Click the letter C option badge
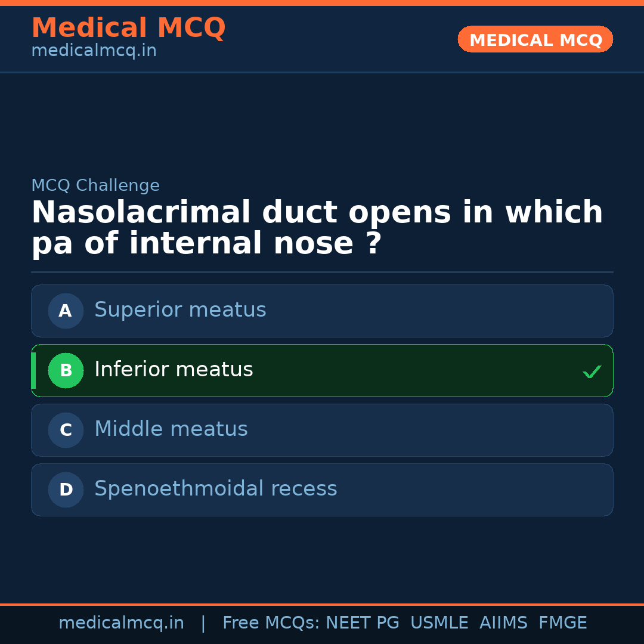 coord(66,430)
